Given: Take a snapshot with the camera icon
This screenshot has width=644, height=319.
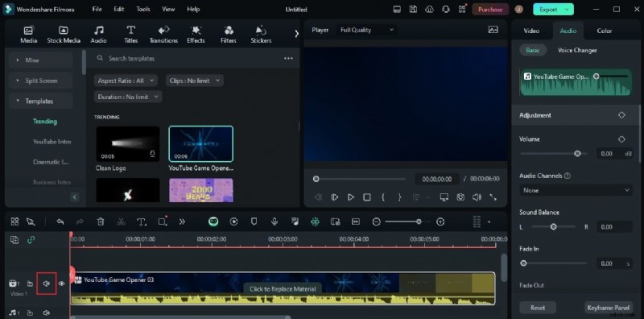Looking at the screenshot, I should [460, 197].
